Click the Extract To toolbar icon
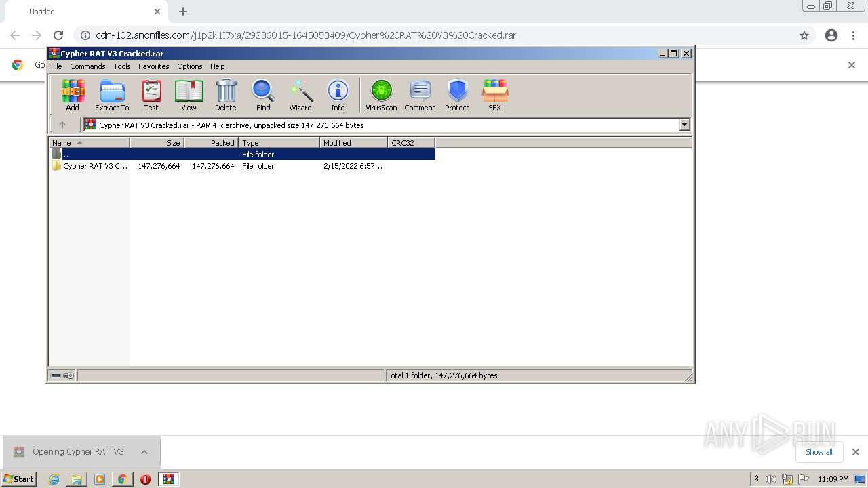Image resolution: width=868 pixels, height=488 pixels. pyautogui.click(x=112, y=95)
